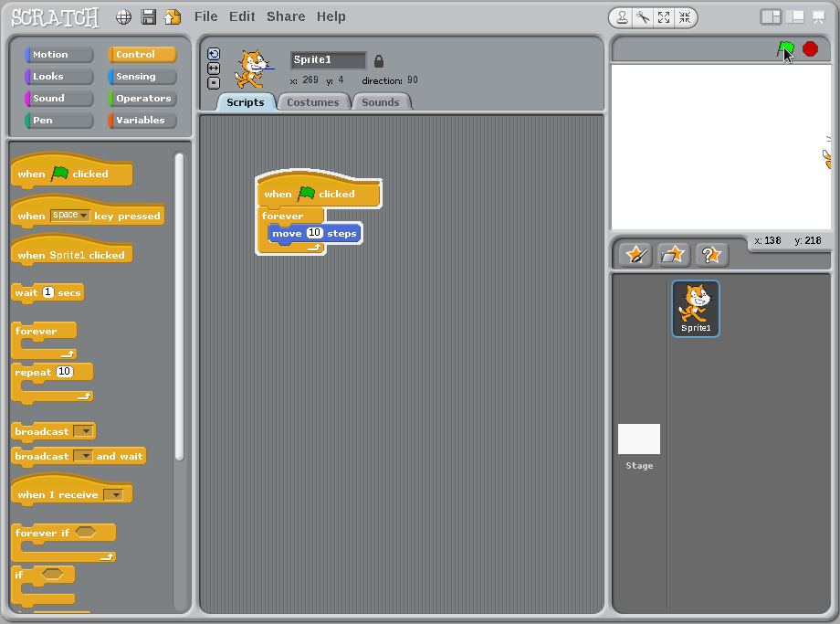This screenshot has width=840, height=624.
Task: Get a surprise sprite
Action: [711, 255]
